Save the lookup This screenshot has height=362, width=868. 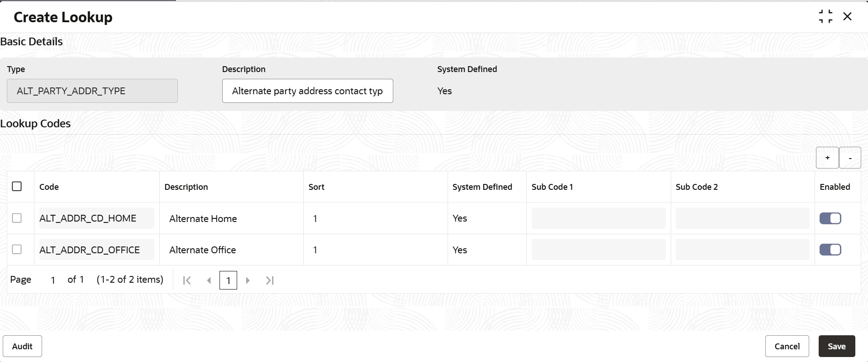[837, 346]
